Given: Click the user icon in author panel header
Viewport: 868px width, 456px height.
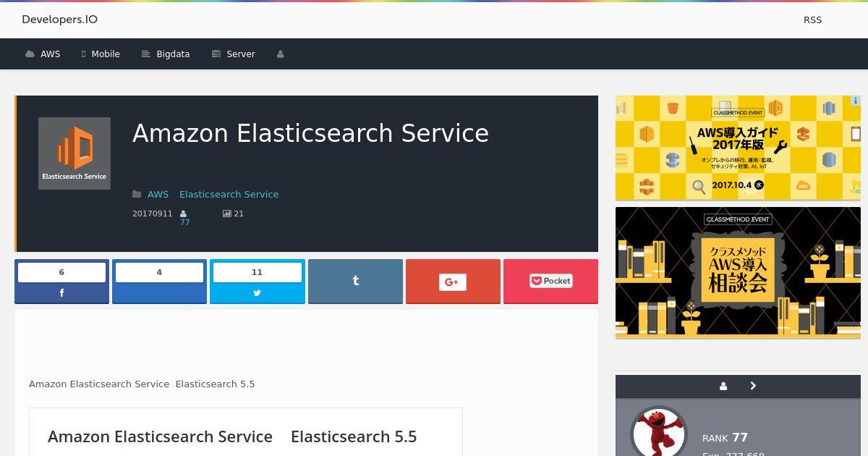Looking at the screenshot, I should [x=723, y=387].
